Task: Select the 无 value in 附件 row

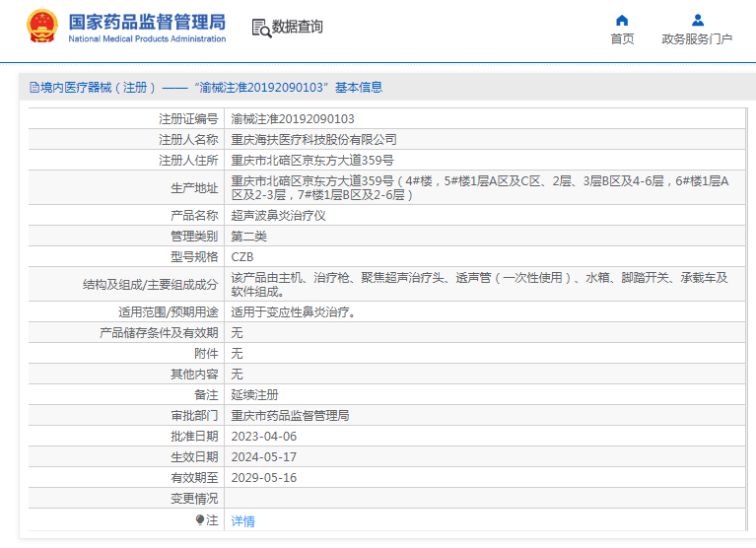Action: pyautogui.click(x=237, y=353)
